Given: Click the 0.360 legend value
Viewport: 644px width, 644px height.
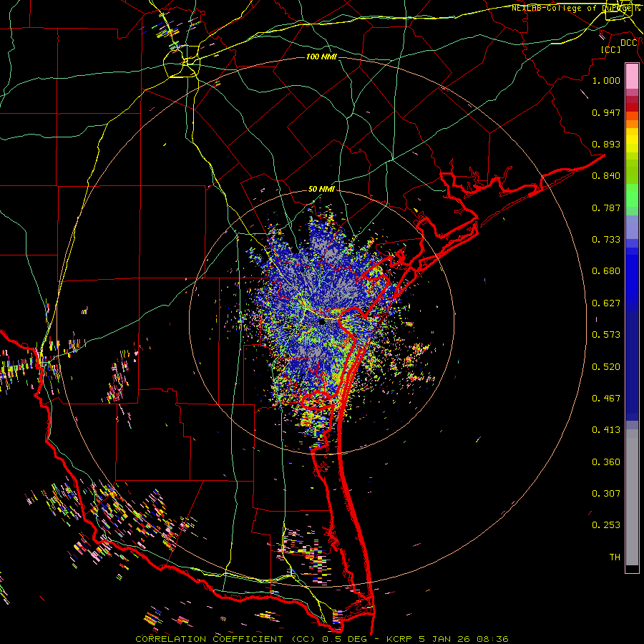Looking at the screenshot, I should coord(606,462).
